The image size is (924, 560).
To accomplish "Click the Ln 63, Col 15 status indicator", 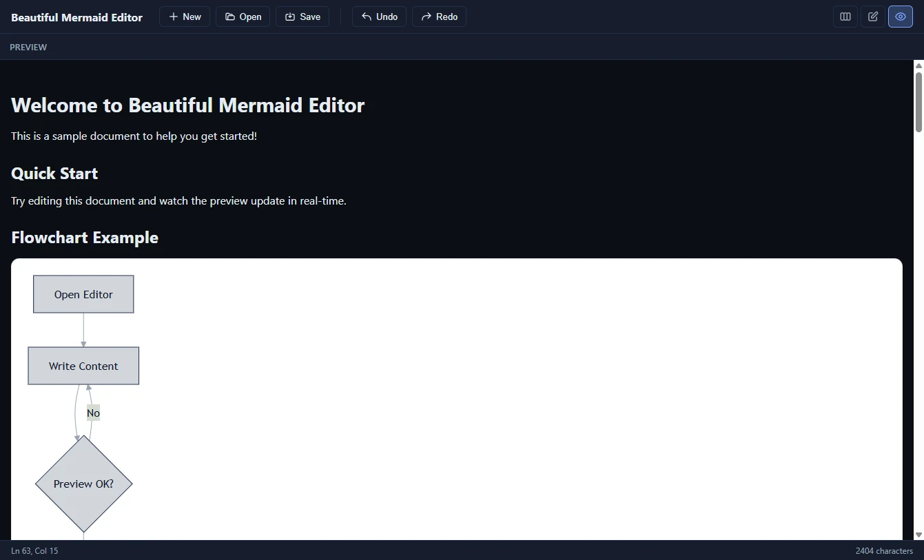I will coord(34,550).
